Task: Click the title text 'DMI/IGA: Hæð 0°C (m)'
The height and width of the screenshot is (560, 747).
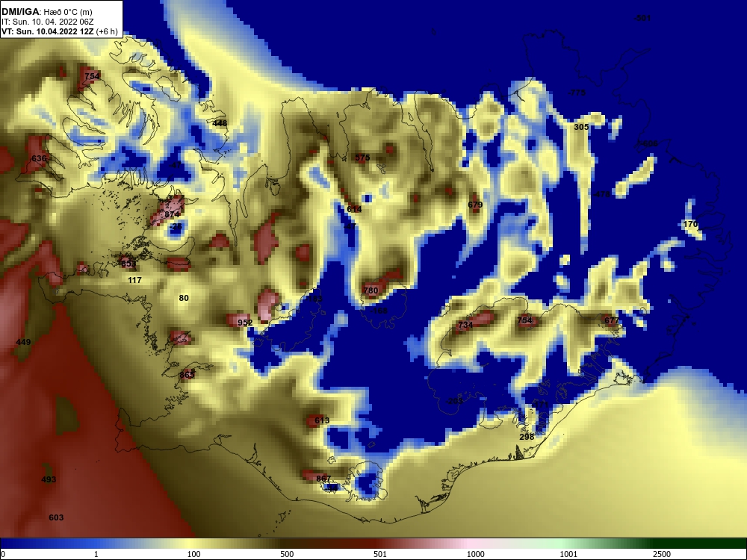Action: [46, 12]
